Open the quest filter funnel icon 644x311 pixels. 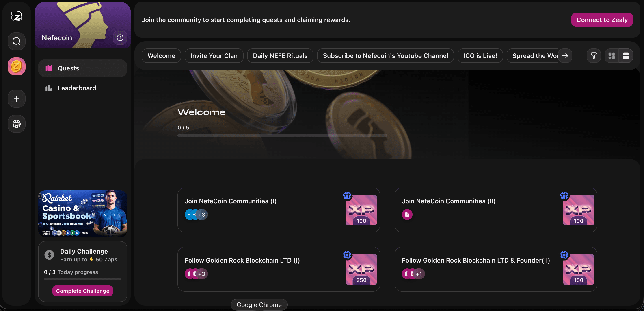pyautogui.click(x=594, y=56)
